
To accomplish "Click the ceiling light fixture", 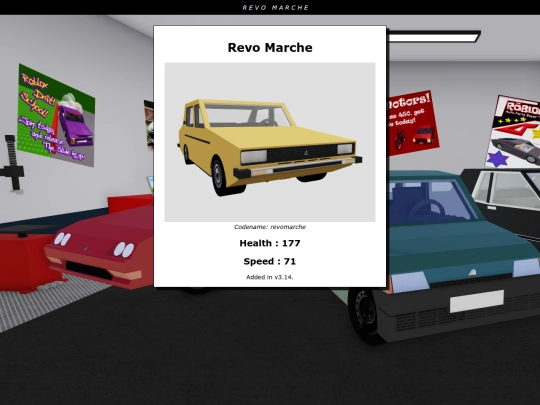I will coord(434,37).
